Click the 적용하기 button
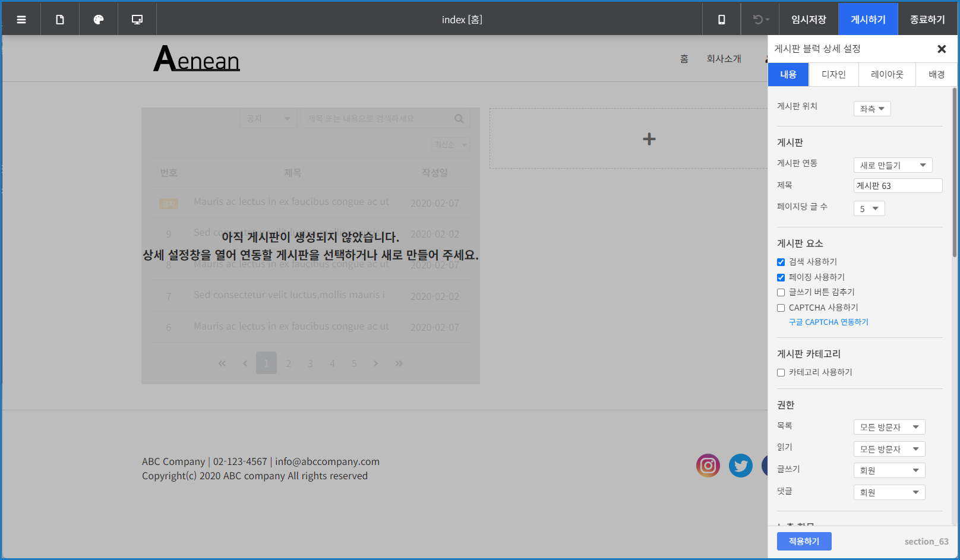Screen dimensions: 960x560 (x=804, y=541)
